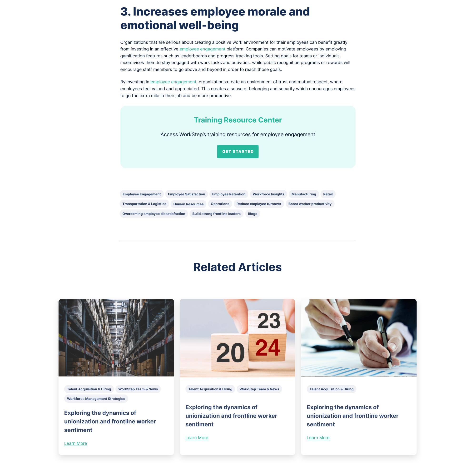Select the Reduce employee turnover tag

(x=258, y=203)
